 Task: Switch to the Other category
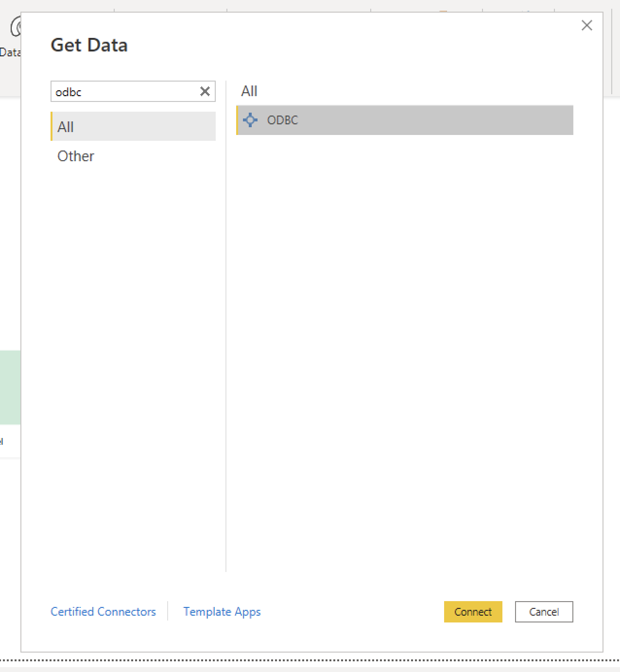pyautogui.click(x=76, y=156)
